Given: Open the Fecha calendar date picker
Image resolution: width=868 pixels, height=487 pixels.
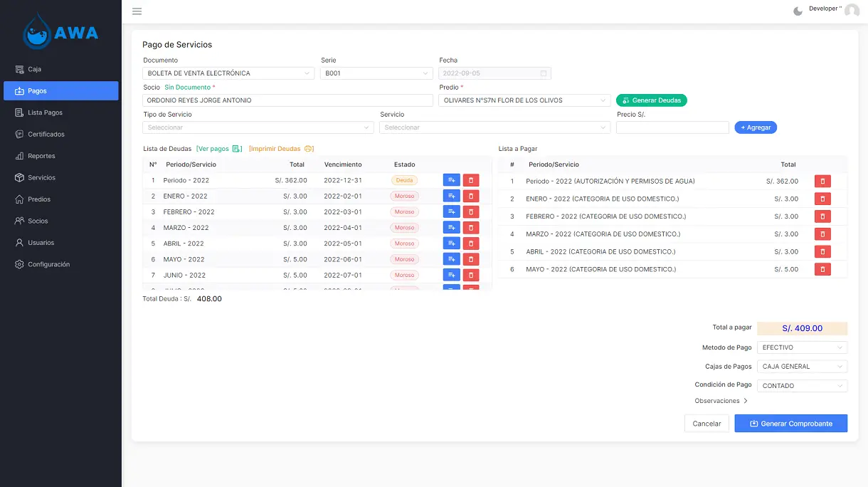Looking at the screenshot, I should pos(544,73).
